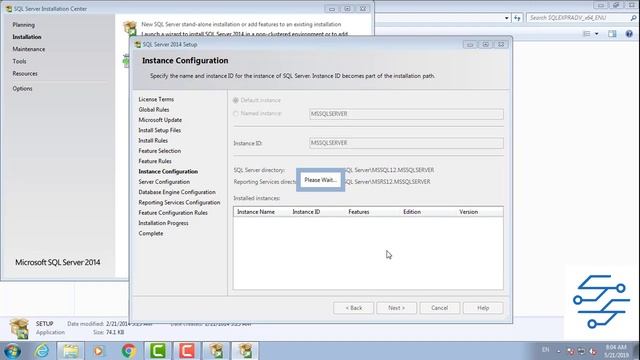Open address bar history dropdown in Explorer

(507, 18)
